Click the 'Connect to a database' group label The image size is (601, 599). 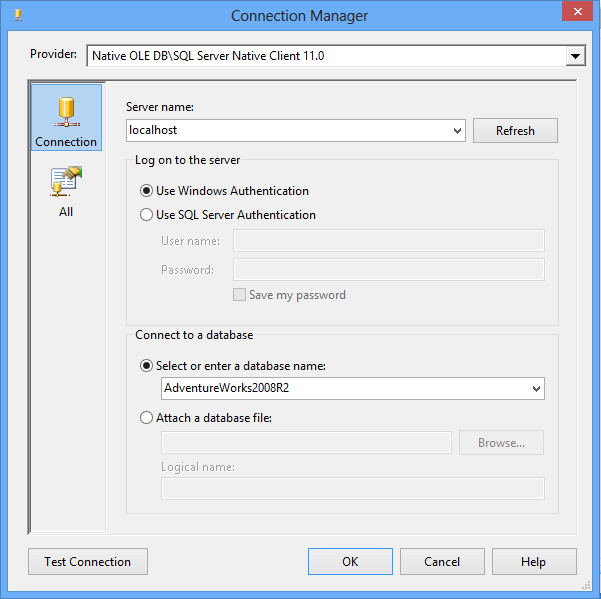pos(194,335)
